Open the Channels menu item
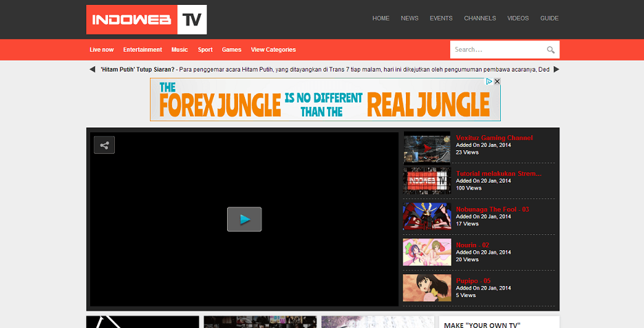Screen dimensions: 644x328 pyautogui.click(x=480, y=18)
